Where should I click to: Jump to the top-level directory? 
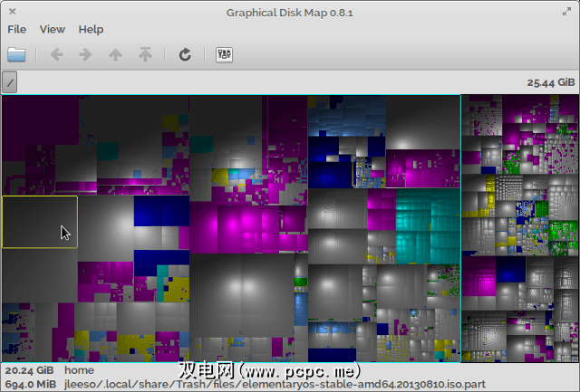(145, 54)
